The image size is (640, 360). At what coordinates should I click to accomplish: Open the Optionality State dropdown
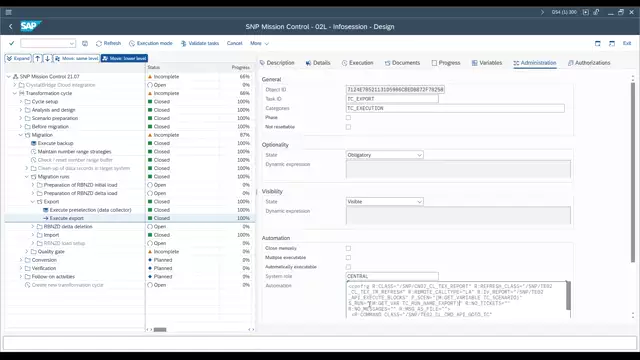pyautogui.click(x=384, y=155)
